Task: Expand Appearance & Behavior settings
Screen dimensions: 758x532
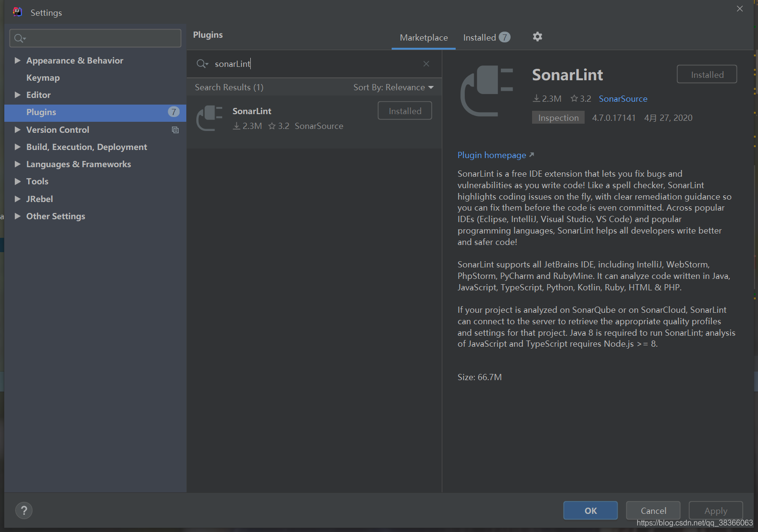Action: (18, 61)
